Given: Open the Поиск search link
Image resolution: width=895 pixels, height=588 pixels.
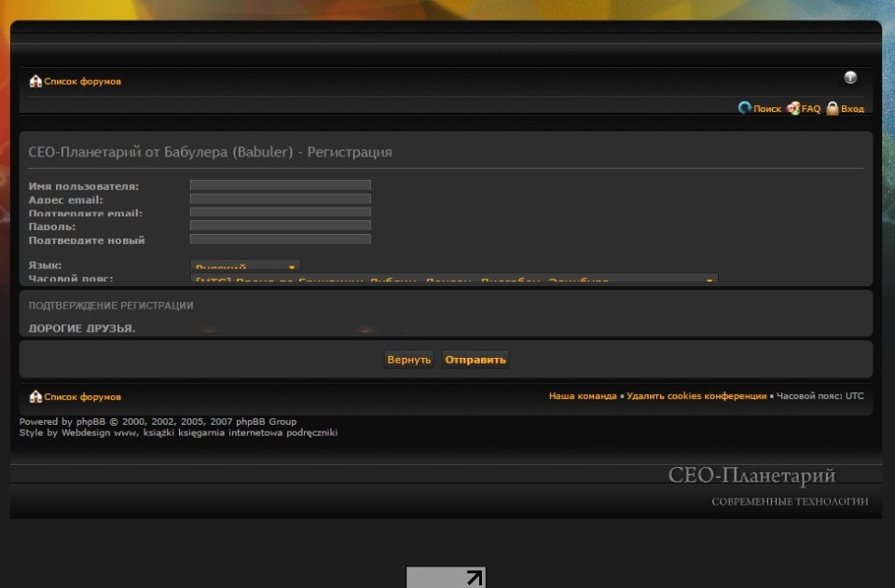Looking at the screenshot, I should click(x=767, y=109).
